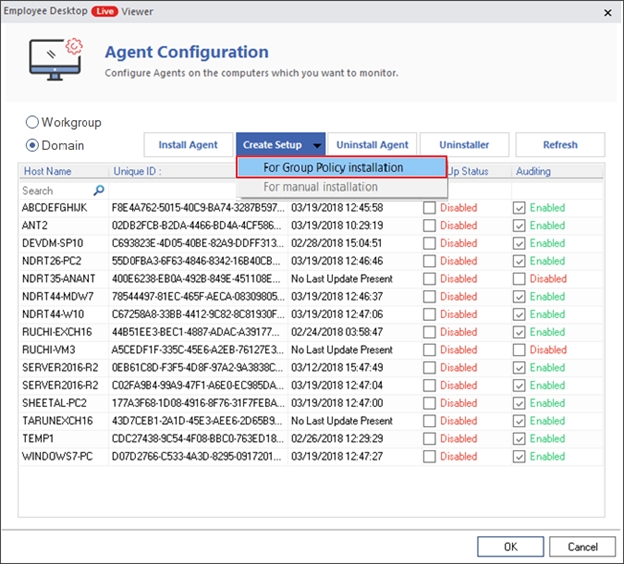Choose For Group Policy installation option
The height and width of the screenshot is (564, 624).
pos(333,167)
